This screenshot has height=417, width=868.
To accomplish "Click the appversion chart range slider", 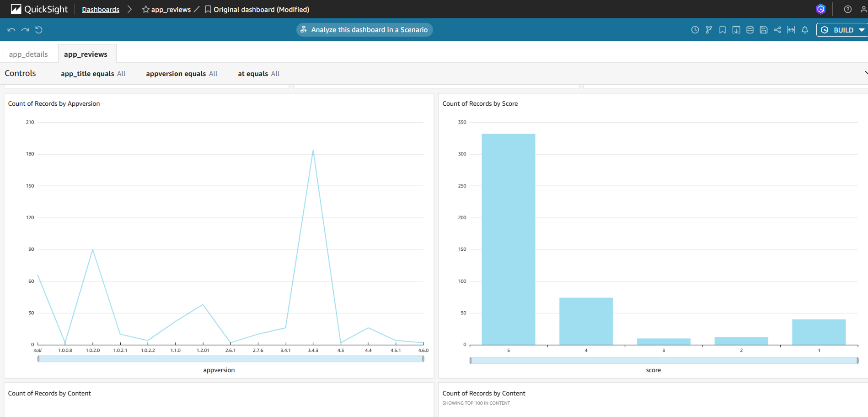I will coord(230,359).
